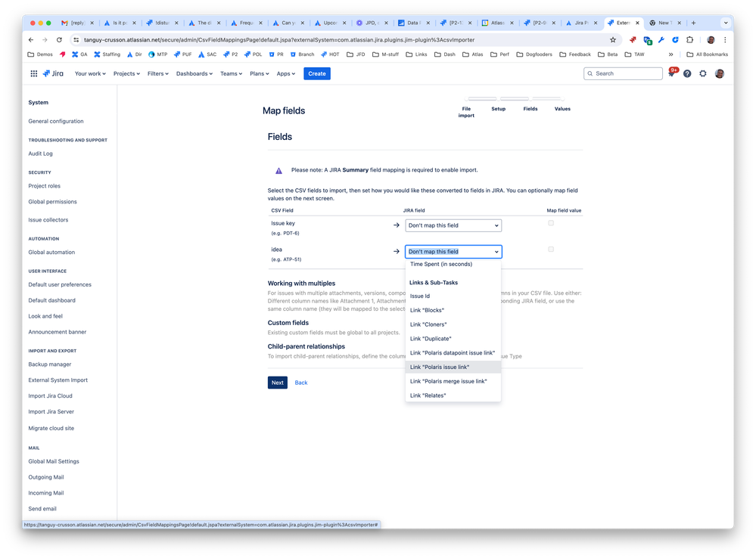Viewport: 756px width, 558px height.
Task: Open the Help question mark icon
Action: [x=687, y=74]
